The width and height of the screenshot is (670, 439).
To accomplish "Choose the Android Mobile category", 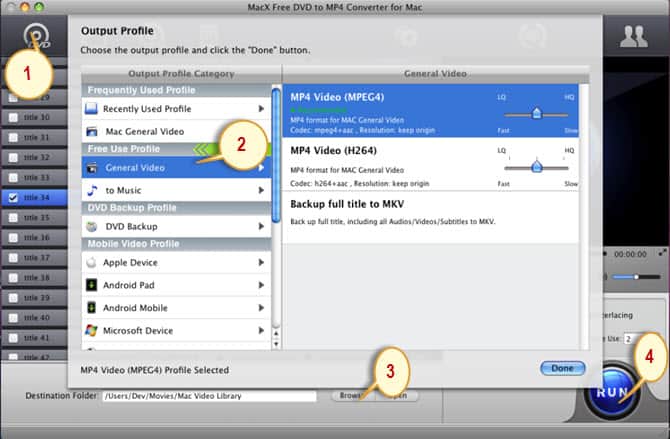I will [x=176, y=308].
